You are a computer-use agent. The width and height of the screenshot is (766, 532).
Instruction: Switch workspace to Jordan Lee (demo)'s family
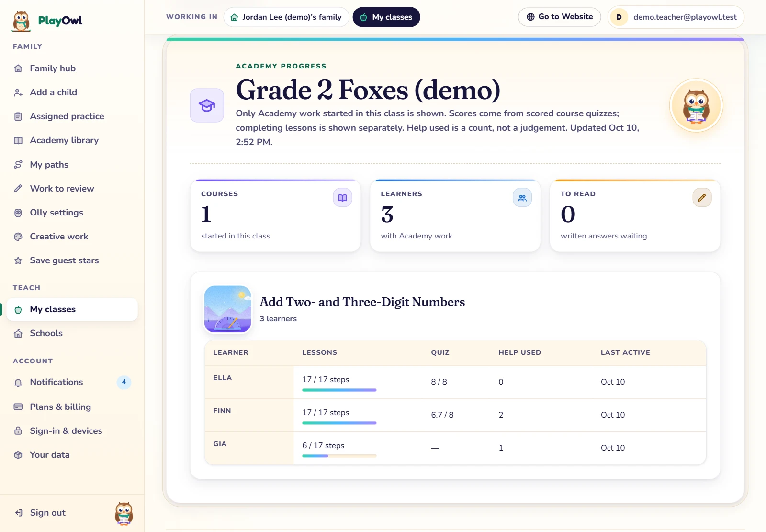click(x=286, y=17)
